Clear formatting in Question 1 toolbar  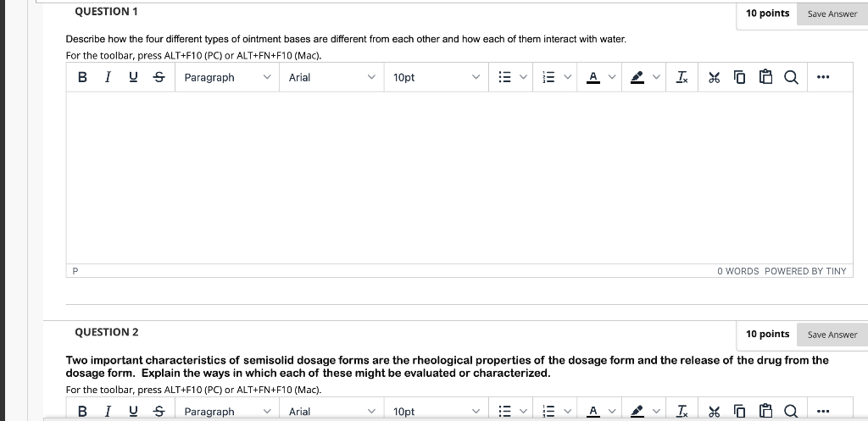pos(682,77)
